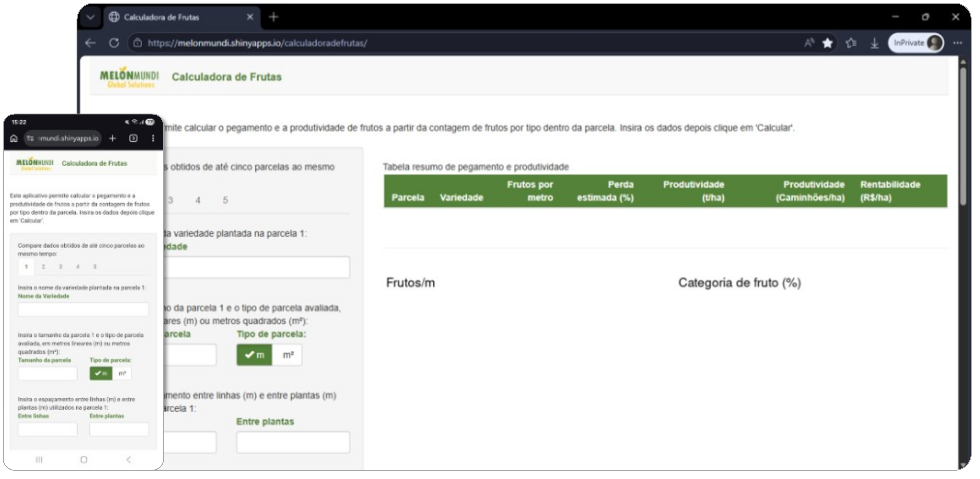Switch to parcel tab 4 on desktop
This screenshot has width=980, height=479.
pos(198,200)
